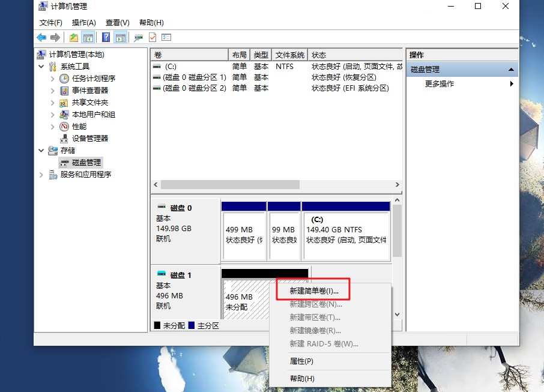Viewport: 544px width, 392px height.
Task: Click the Forward arrow toolbar icon
Action: pos(55,37)
